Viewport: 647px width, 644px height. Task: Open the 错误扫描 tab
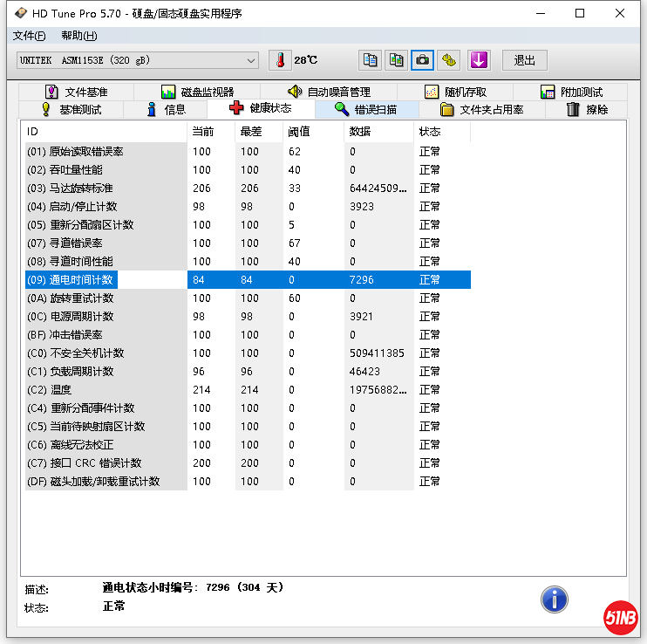point(366,110)
